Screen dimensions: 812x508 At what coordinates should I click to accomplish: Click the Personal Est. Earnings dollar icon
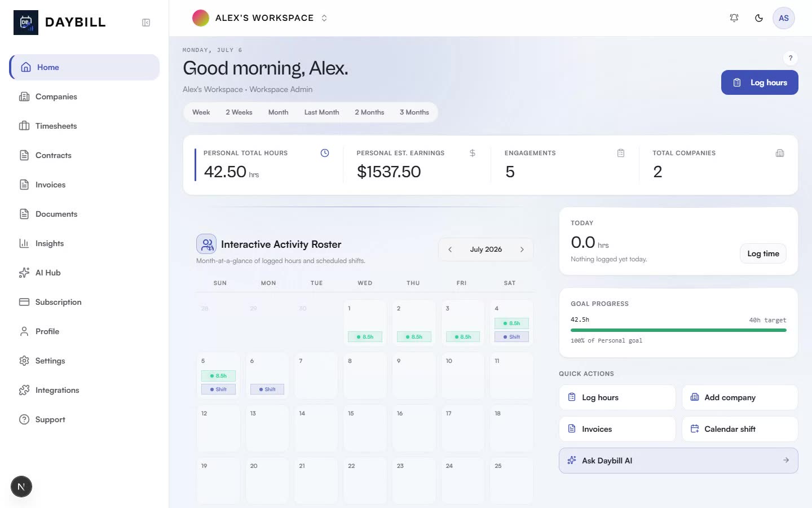tap(473, 153)
